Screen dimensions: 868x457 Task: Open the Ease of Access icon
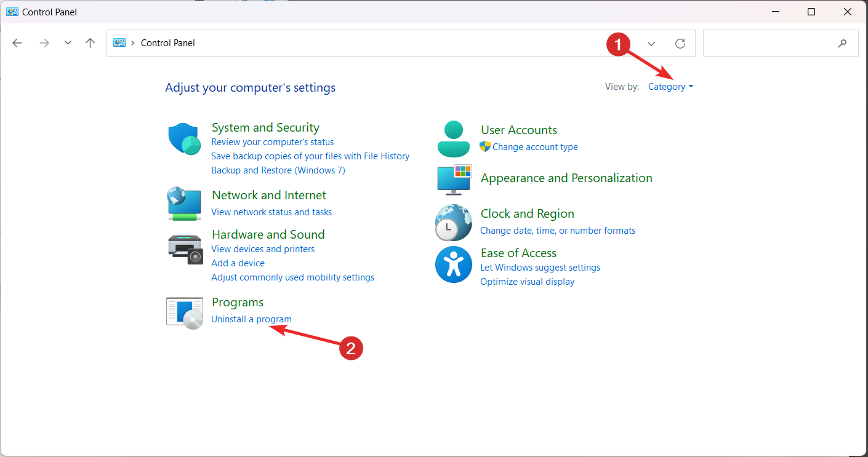tap(453, 264)
